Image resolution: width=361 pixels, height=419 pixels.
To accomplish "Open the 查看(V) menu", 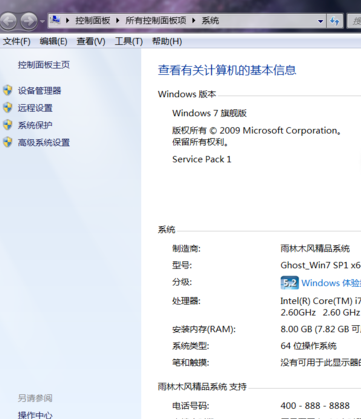I will [91, 41].
